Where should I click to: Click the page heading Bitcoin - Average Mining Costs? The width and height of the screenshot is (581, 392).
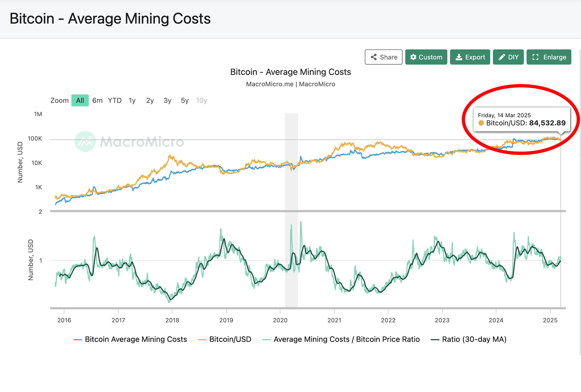coord(110,19)
